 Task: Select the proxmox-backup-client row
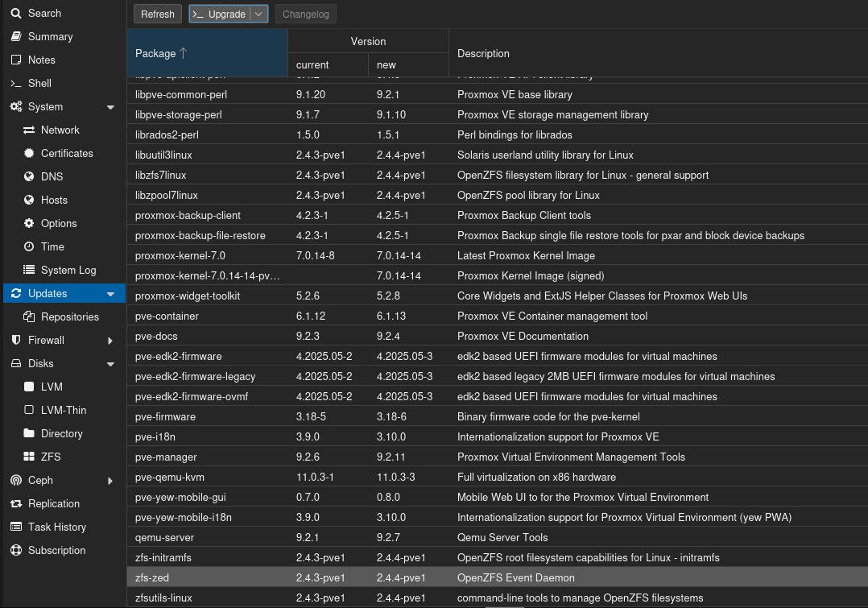click(x=497, y=215)
